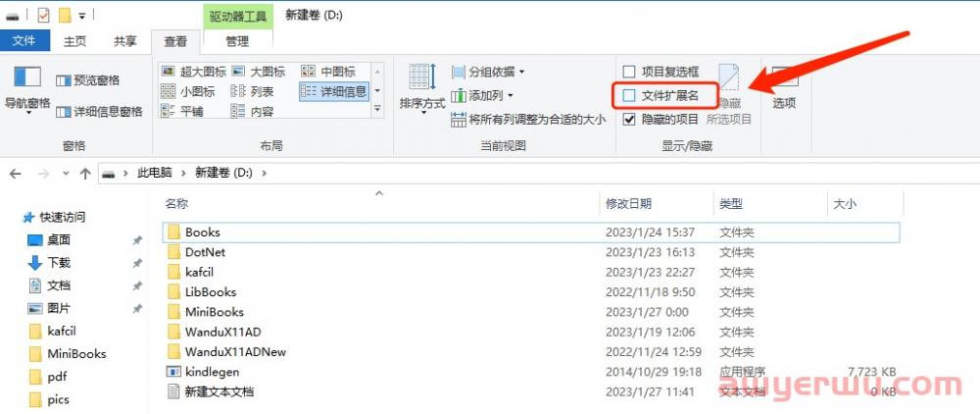Viewport: 980px width, 414px height.
Task: Select the LibBooks folder in file list
Action: point(211,292)
